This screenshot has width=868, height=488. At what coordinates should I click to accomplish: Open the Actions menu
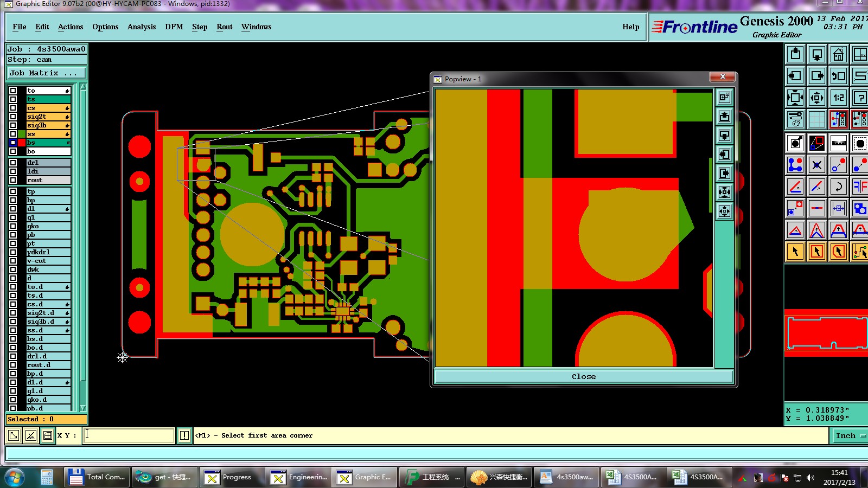pos(71,27)
